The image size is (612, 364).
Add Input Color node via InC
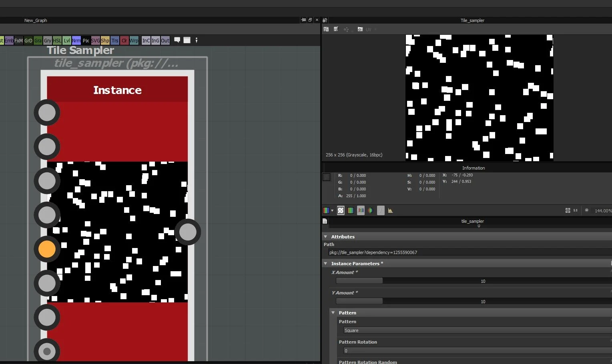point(146,40)
